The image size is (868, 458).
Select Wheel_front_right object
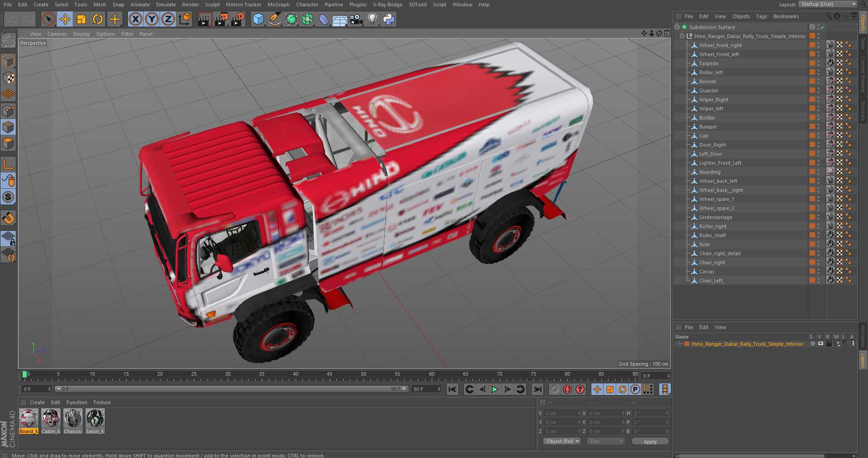click(x=720, y=45)
